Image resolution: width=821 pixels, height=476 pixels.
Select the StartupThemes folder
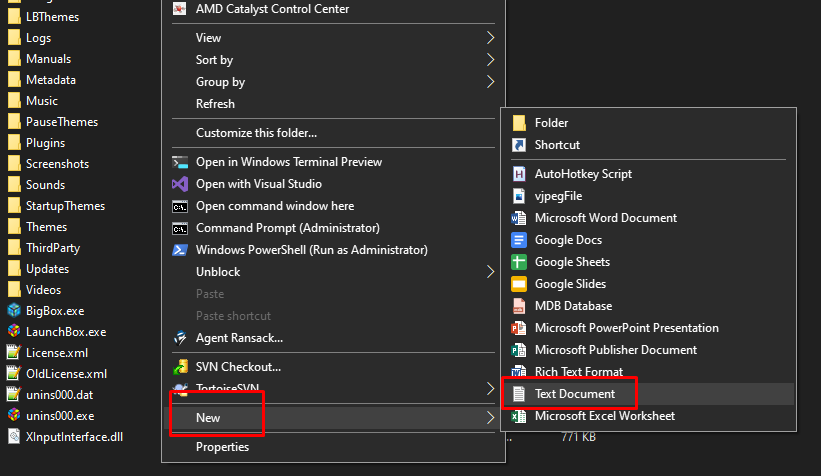(x=57, y=206)
